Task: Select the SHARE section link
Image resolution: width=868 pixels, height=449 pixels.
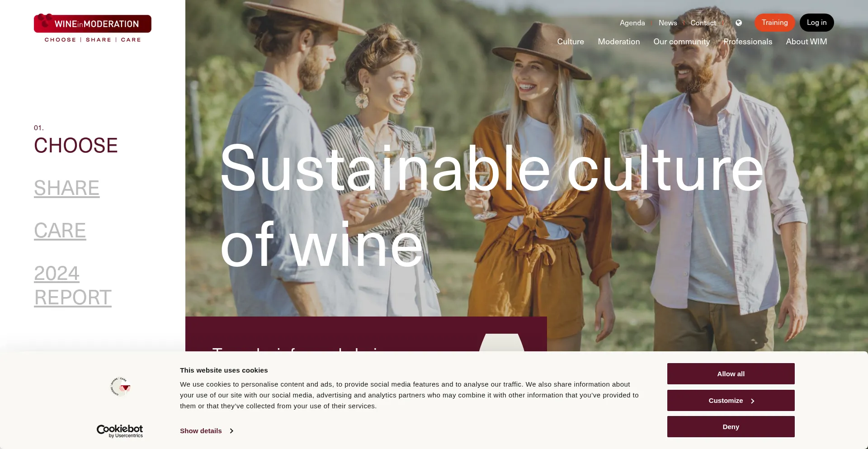Action: [67, 188]
